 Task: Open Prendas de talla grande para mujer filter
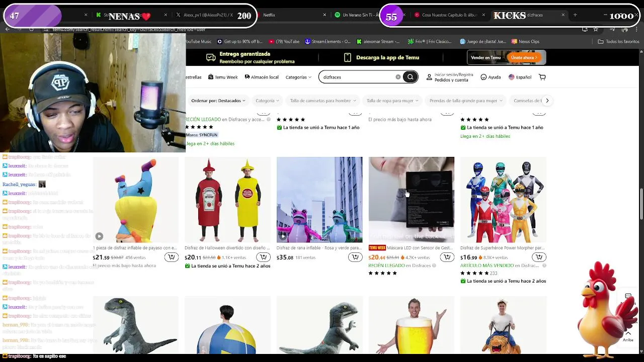[466, 101]
